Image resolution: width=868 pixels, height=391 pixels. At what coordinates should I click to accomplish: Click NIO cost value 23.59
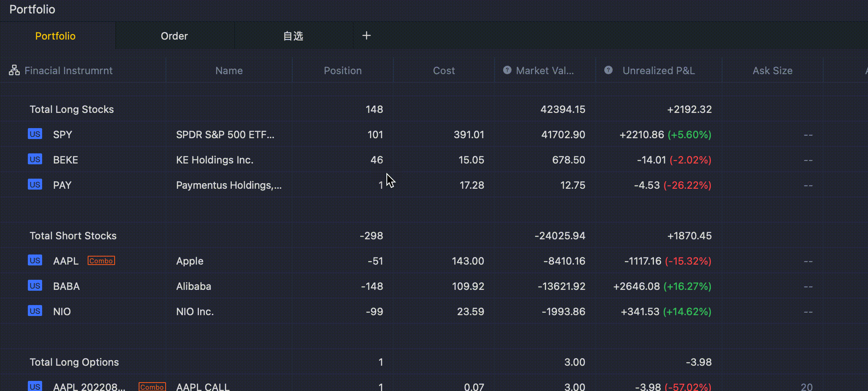pos(471,311)
